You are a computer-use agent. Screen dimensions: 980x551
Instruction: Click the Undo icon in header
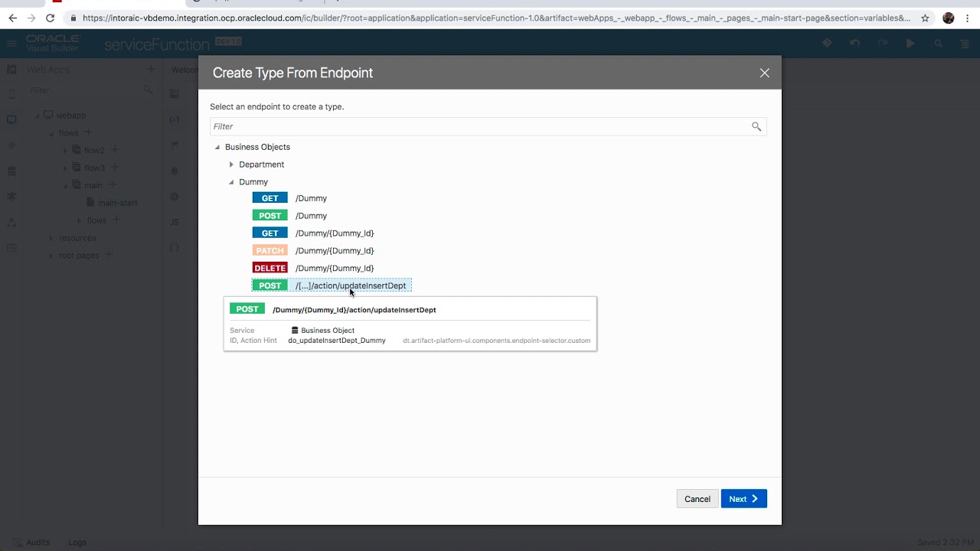[x=854, y=44]
